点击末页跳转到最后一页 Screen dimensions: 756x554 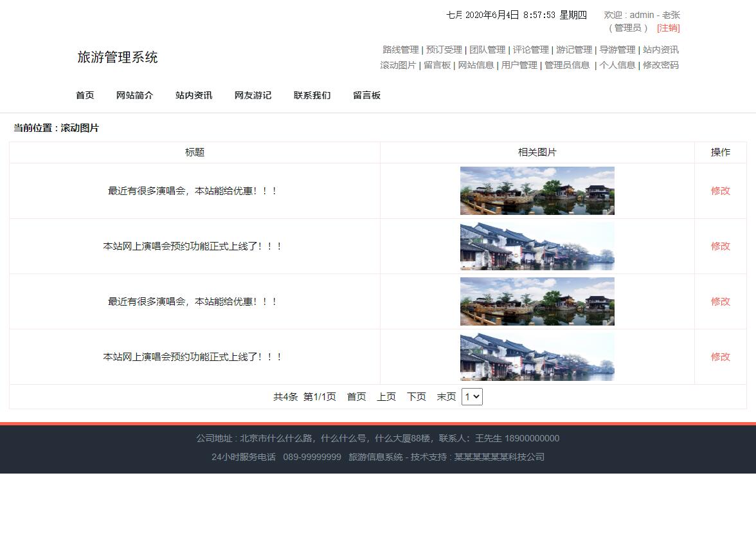[x=446, y=397]
